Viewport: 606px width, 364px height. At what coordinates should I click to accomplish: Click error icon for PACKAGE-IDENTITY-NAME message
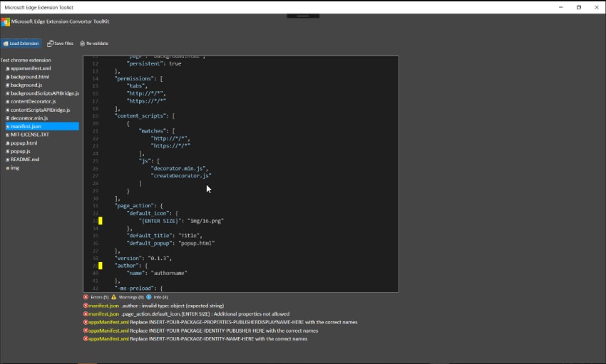(86, 339)
